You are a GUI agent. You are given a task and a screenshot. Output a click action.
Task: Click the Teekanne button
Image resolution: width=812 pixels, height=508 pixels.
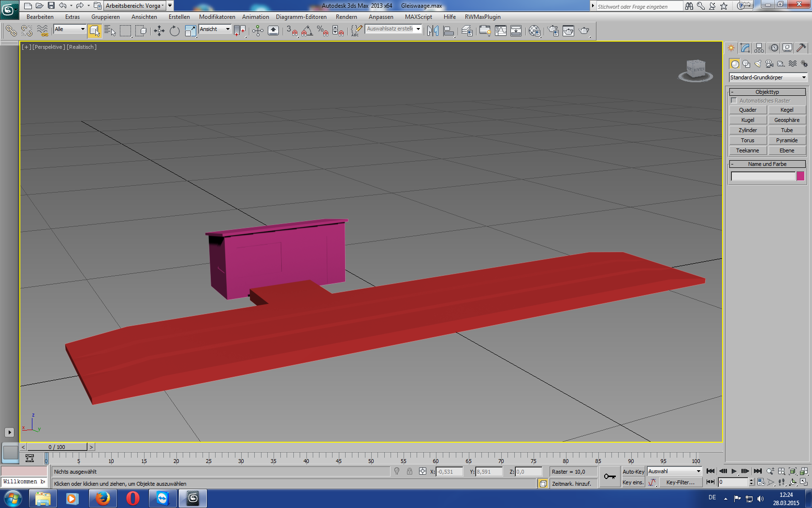click(x=748, y=150)
